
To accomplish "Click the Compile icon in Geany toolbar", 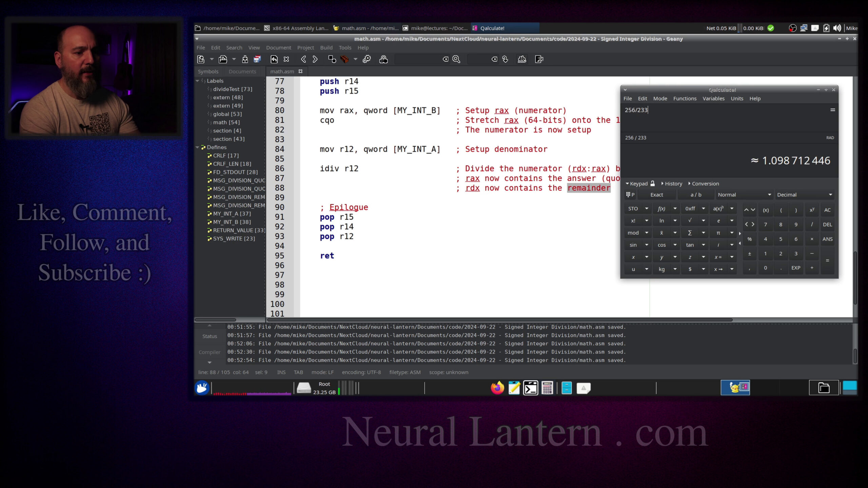I will (x=332, y=59).
